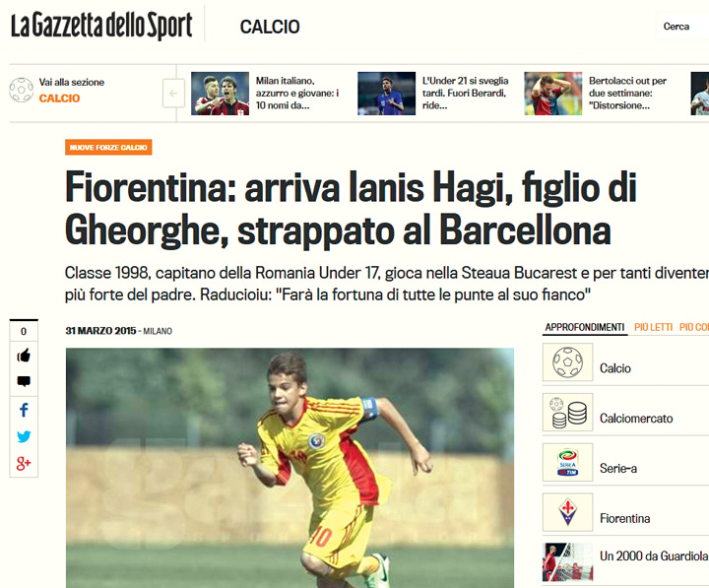Open the Milan italiano news thumbnail
Screen dimensions: 709x588
(x=220, y=94)
